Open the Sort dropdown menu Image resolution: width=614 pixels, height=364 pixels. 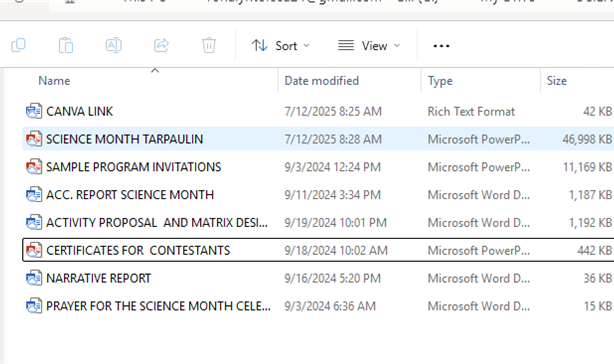click(280, 46)
